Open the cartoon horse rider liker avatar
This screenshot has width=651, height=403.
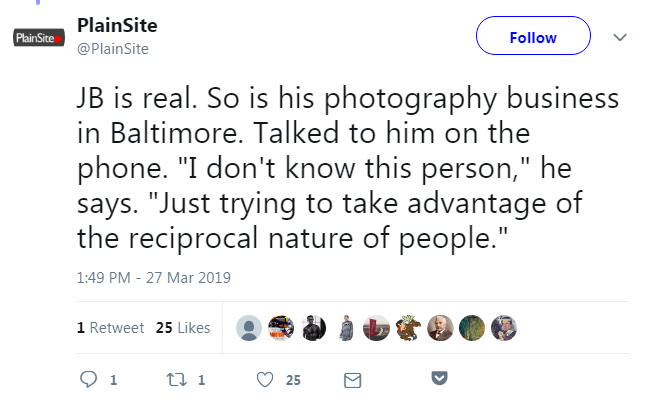(407, 328)
